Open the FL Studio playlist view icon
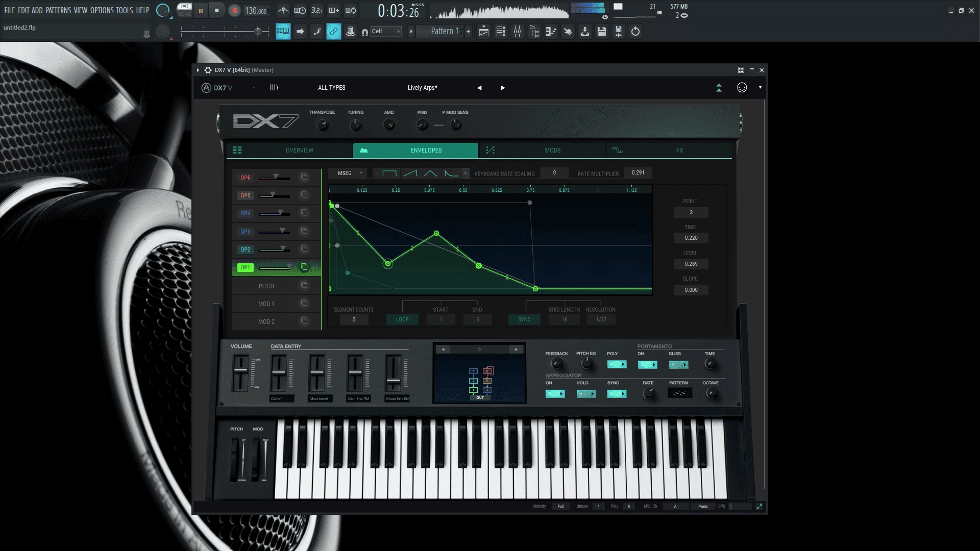This screenshot has width=980, height=551. [484, 32]
